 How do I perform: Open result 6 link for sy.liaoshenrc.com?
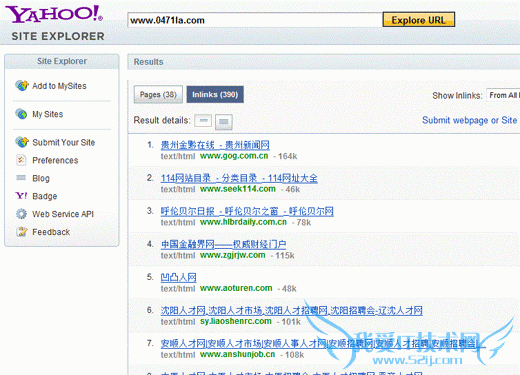pos(292,310)
